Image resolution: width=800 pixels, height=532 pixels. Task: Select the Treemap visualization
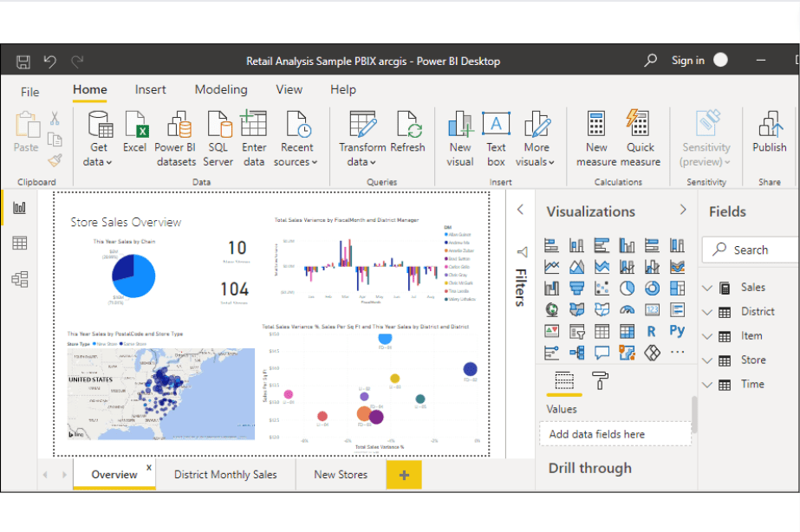(x=676, y=288)
